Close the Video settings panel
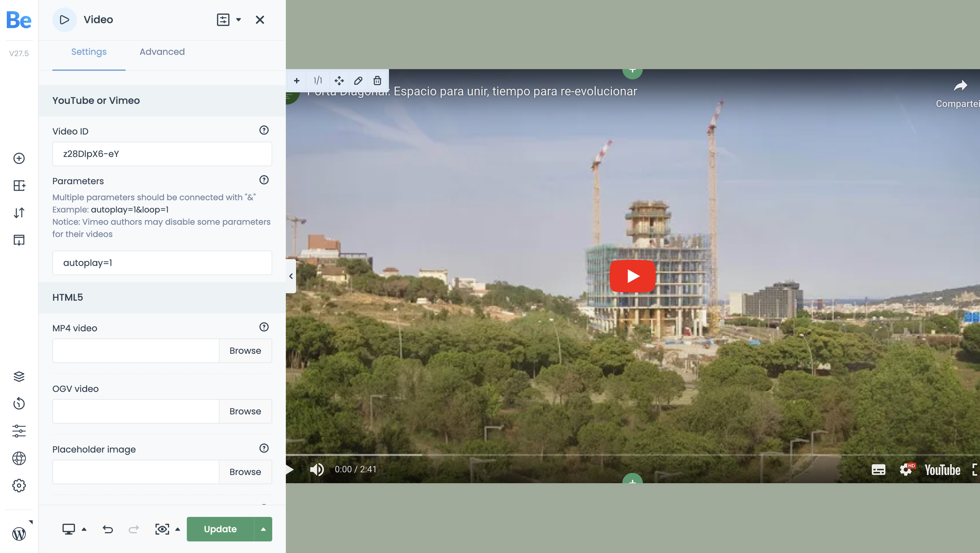980x553 pixels. tap(260, 20)
